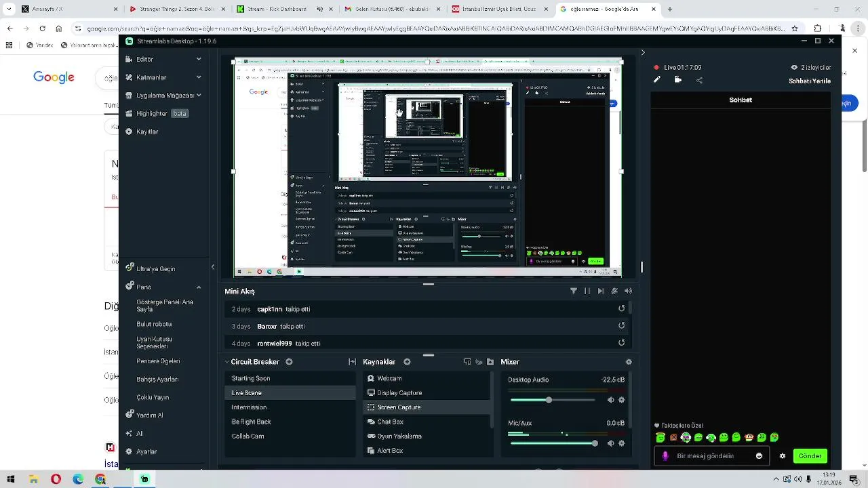Replay Baroxr follow alert
The image size is (868, 488).
pos(621,326)
